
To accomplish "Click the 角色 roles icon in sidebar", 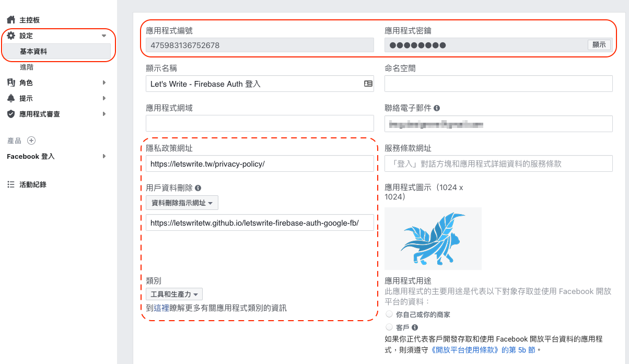I will [x=10, y=83].
